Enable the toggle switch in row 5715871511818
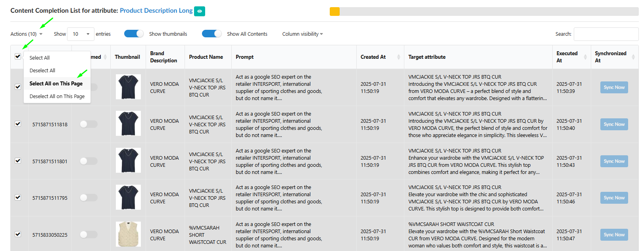Image resolution: width=644 pixels, height=251 pixels. [88, 124]
